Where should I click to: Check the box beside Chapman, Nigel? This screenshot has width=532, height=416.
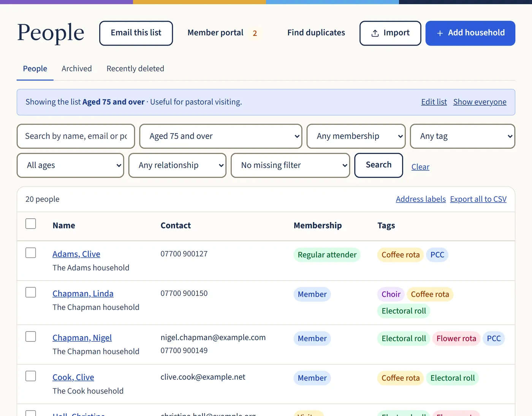tap(31, 337)
